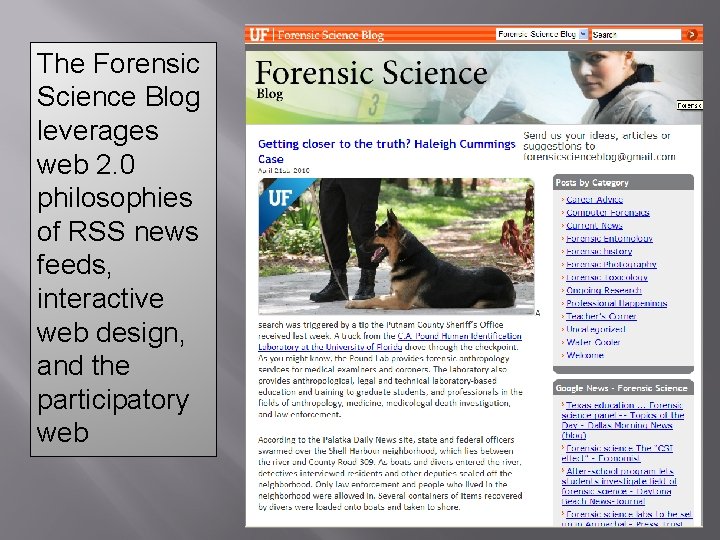The image size is (720, 540).
Task: Click the UF logo in orange header
Action: click(259, 35)
